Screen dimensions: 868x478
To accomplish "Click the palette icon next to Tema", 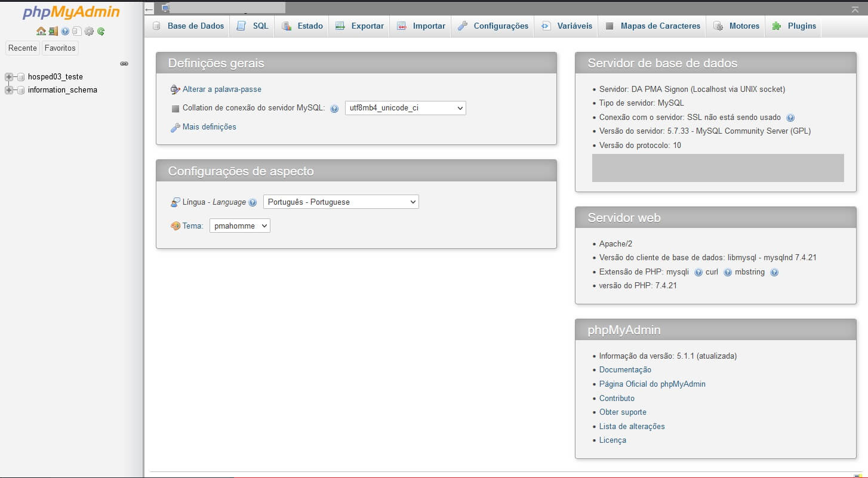I will click(175, 226).
